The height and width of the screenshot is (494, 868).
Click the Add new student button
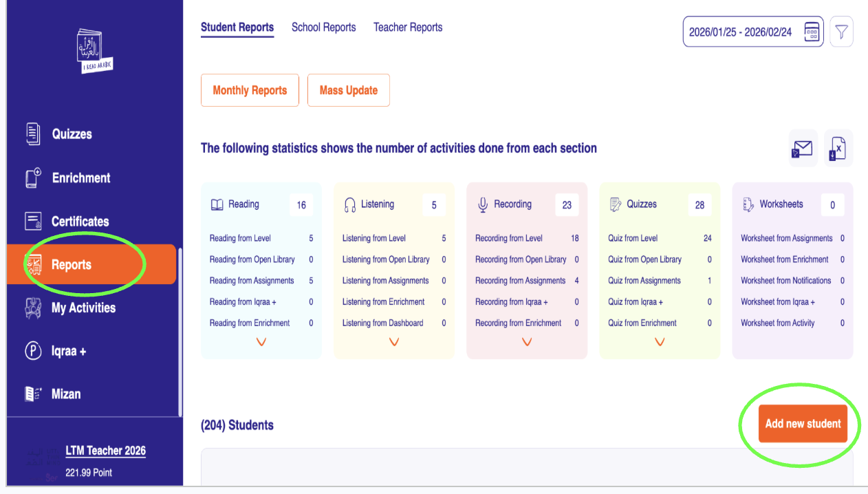(x=803, y=424)
